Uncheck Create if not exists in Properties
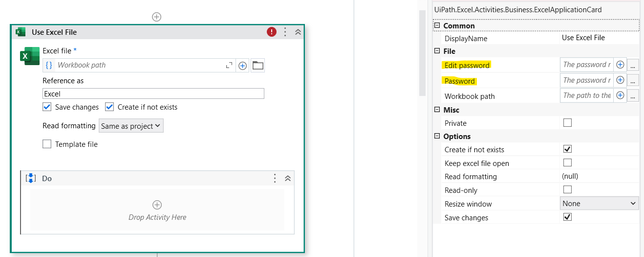The height and width of the screenshot is (257, 644). tap(567, 149)
